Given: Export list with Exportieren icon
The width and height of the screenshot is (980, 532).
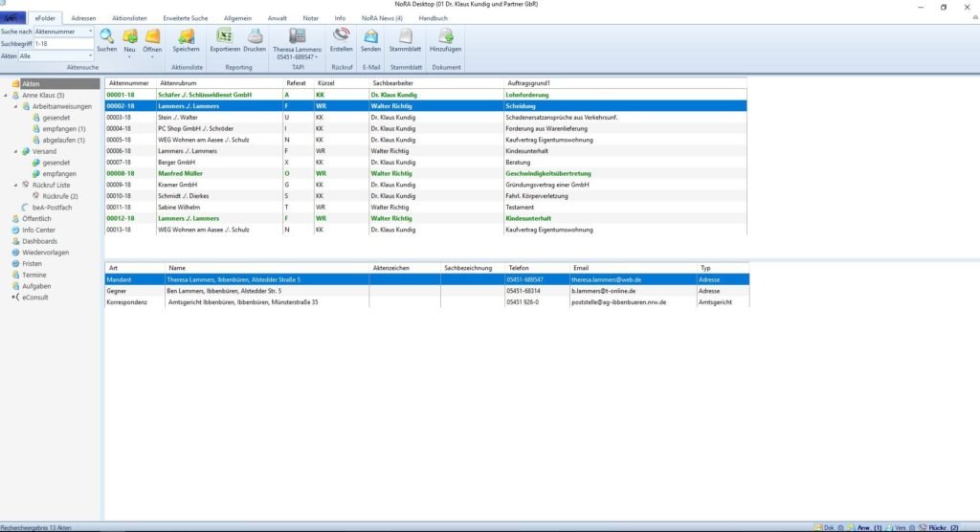Looking at the screenshot, I should pyautogui.click(x=225, y=37).
